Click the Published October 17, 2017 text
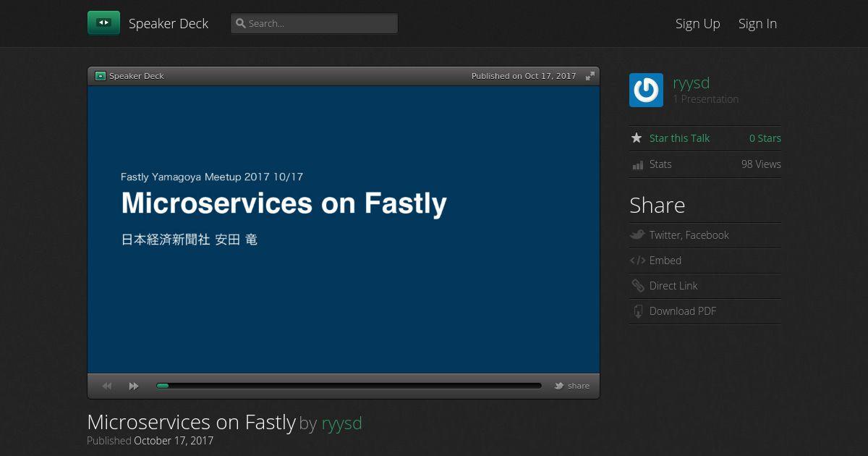This screenshot has height=456, width=868. coord(150,441)
